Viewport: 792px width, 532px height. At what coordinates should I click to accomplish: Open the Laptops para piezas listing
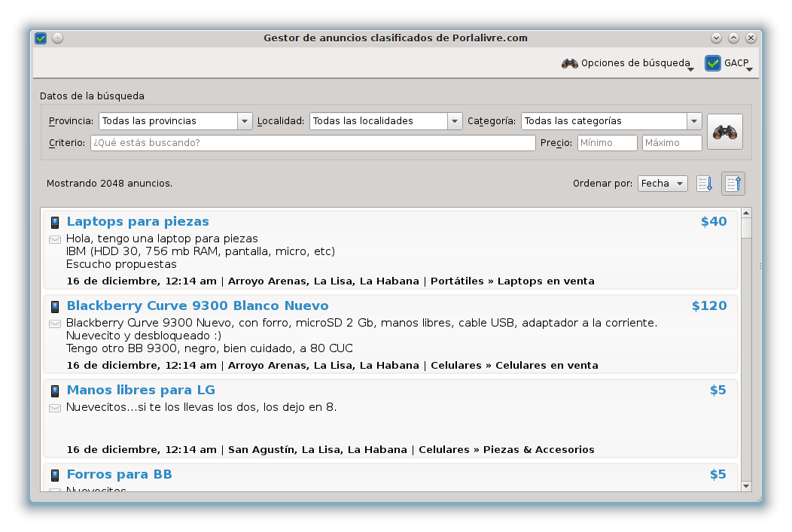[138, 221]
